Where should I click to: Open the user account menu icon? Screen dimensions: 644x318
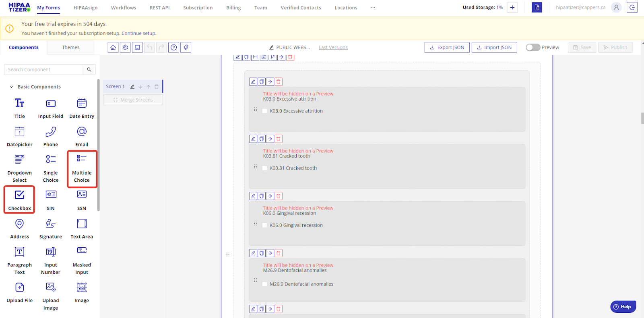[616, 8]
